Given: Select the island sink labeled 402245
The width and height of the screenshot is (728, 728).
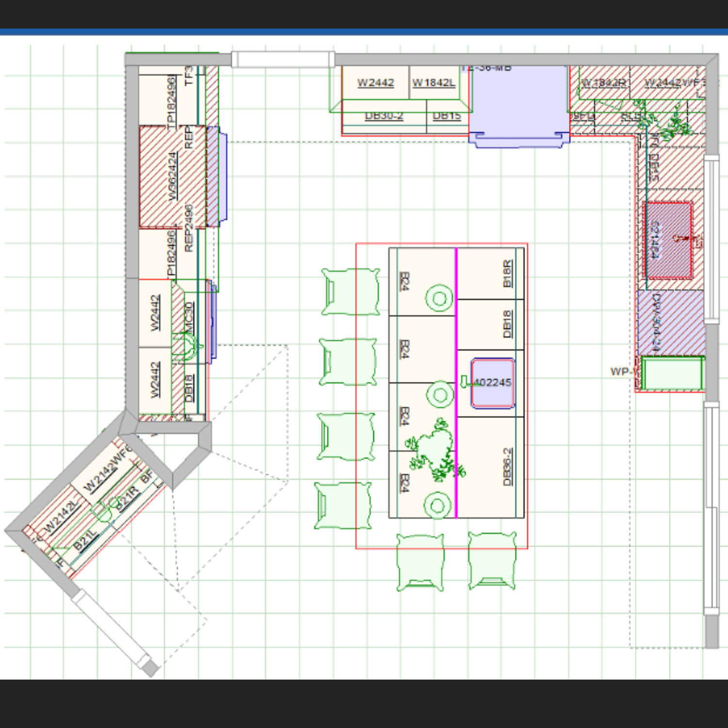Looking at the screenshot, I should [492, 383].
